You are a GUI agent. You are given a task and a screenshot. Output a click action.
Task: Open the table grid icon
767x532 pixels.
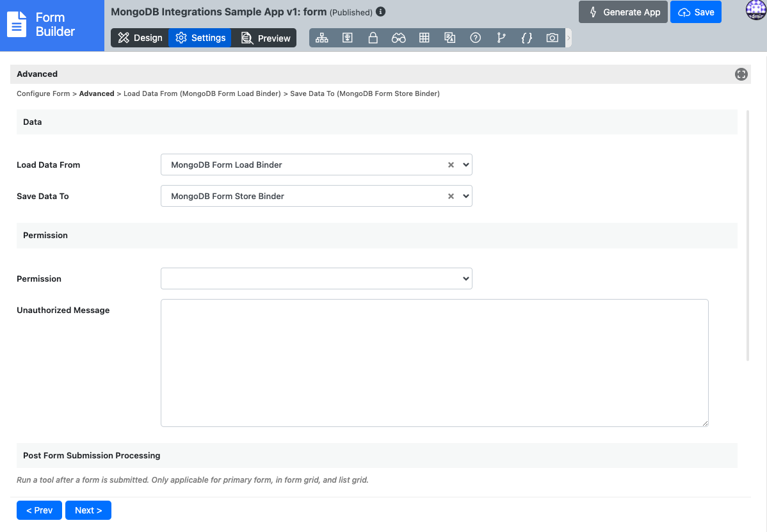pos(424,38)
